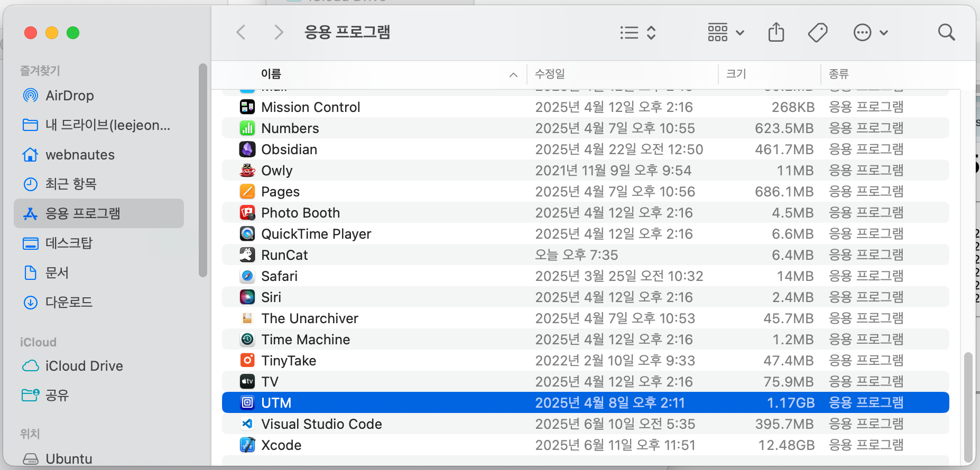Show 최근 항목 in the sidebar
The image size is (980, 470).
(99, 184)
